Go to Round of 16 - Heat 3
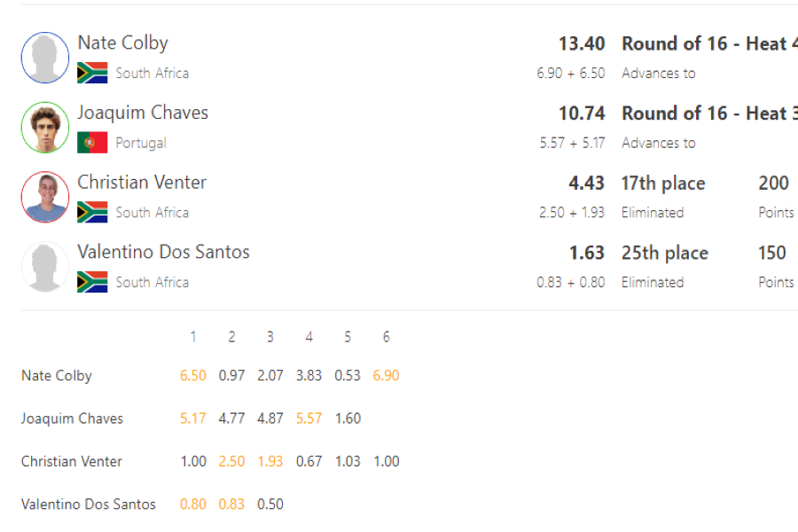 click(709, 113)
